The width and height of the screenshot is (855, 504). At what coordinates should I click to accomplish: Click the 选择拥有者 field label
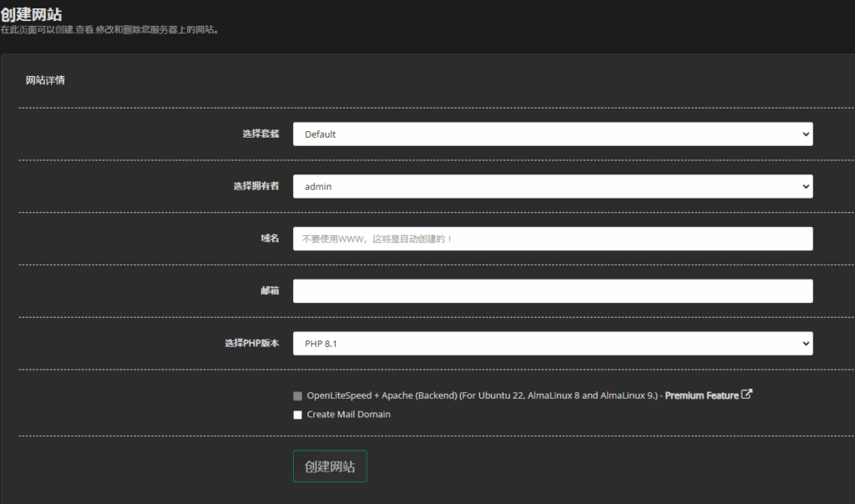(x=256, y=187)
